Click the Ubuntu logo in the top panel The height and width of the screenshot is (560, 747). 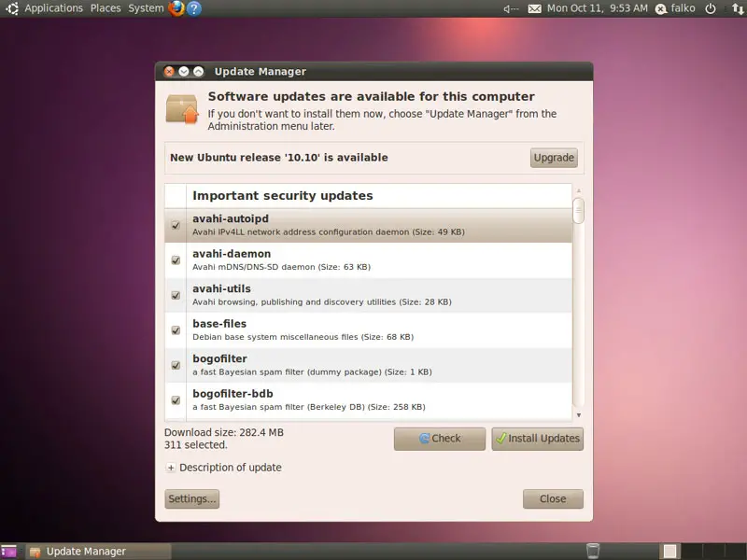(12, 8)
